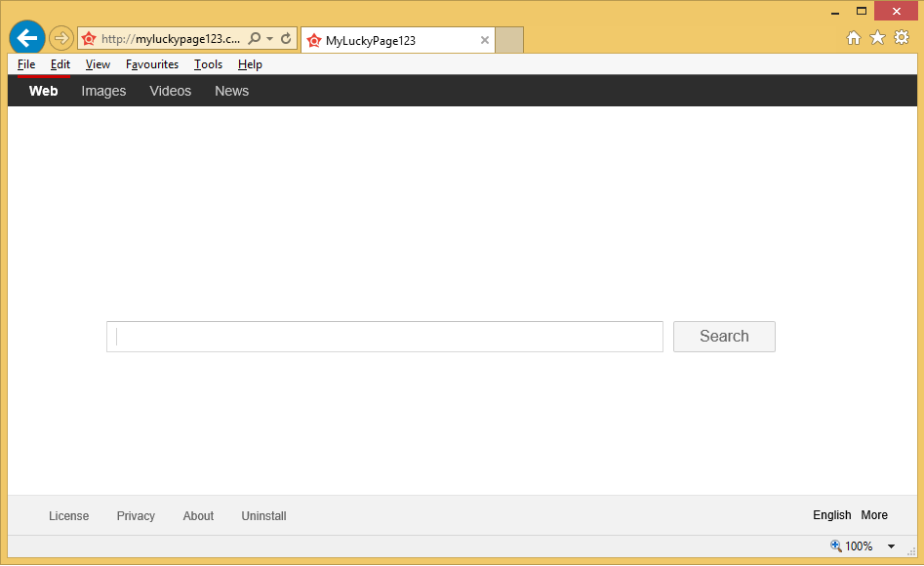Viewport: 924px width, 566px height.
Task: Switch to the Videos search tab
Action: [170, 91]
